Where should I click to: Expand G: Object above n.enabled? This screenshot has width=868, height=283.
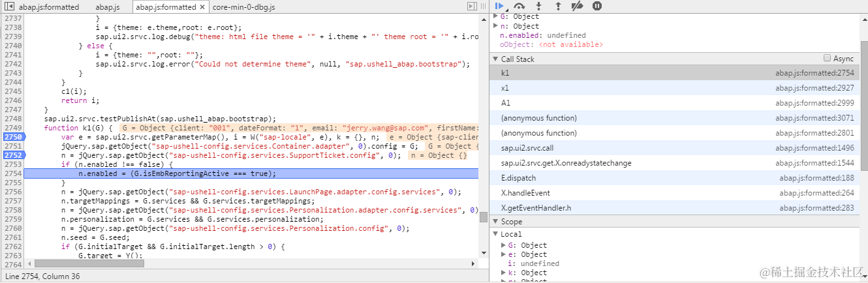click(x=495, y=16)
